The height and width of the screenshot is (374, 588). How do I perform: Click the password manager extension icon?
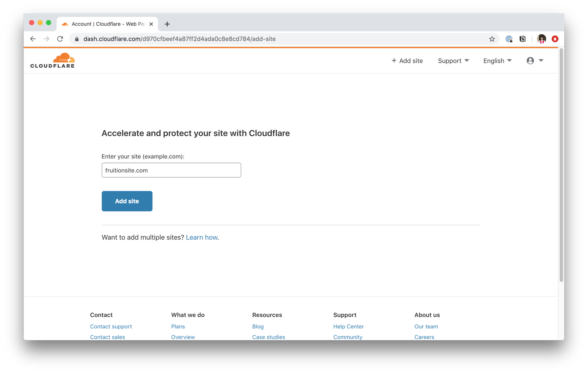[509, 39]
